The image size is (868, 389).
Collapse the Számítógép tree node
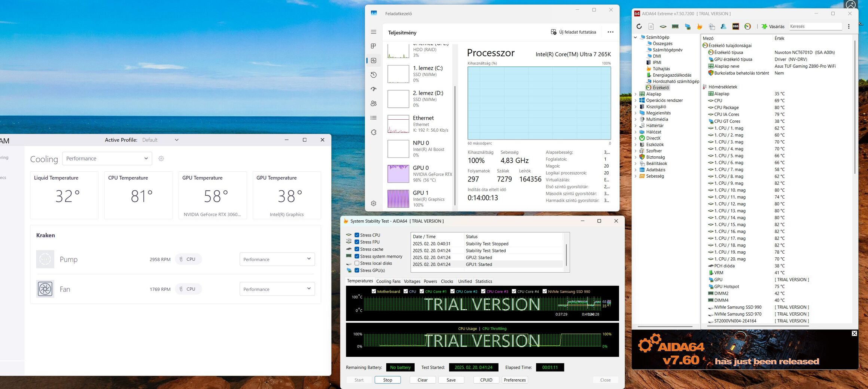(636, 37)
